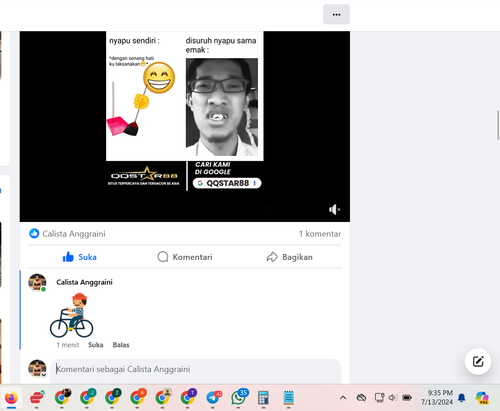Screen dimensions: 500x411
Task: Click the battery tray icon
Action: tap(407, 398)
